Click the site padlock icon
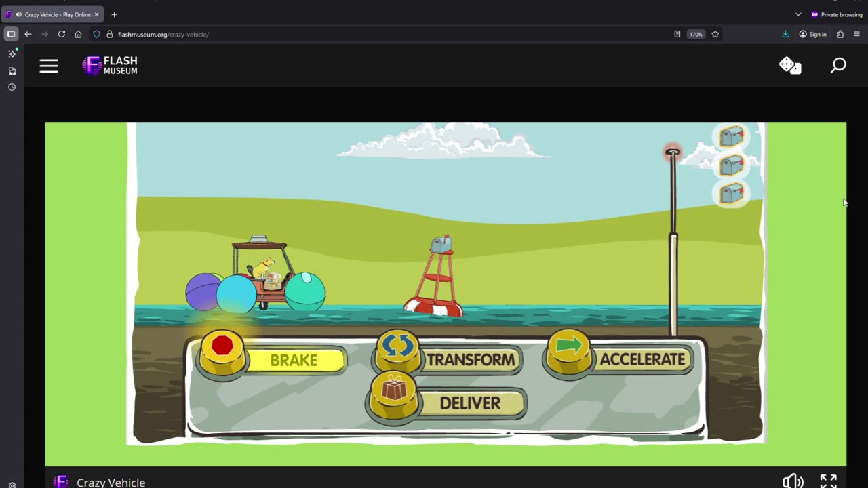This screenshot has width=868, height=488. [110, 34]
